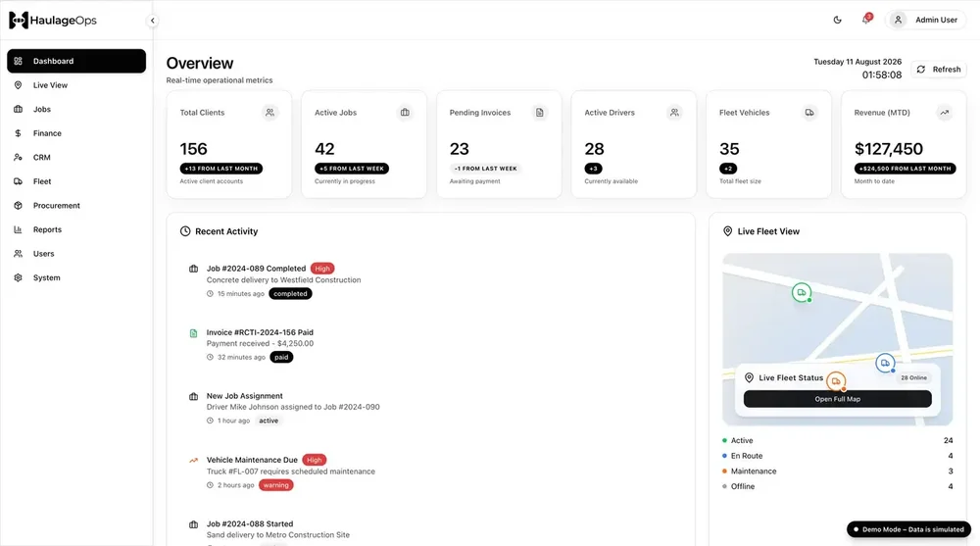This screenshot has height=546, width=980.
Task: Click the briefcase icon beside Job #2024-089
Action: [x=194, y=269]
